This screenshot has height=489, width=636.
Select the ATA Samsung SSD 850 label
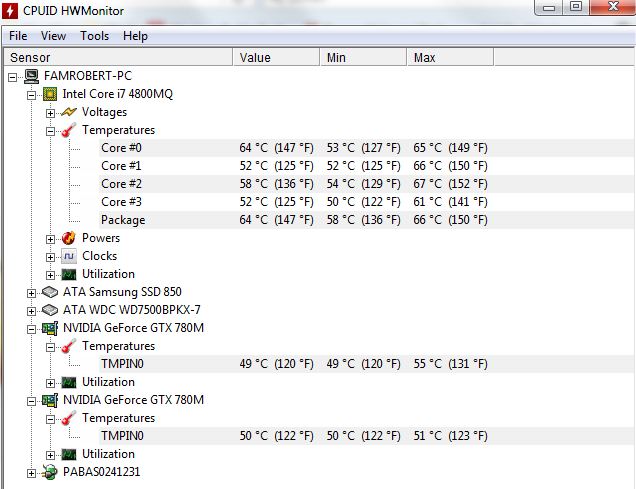coord(122,292)
